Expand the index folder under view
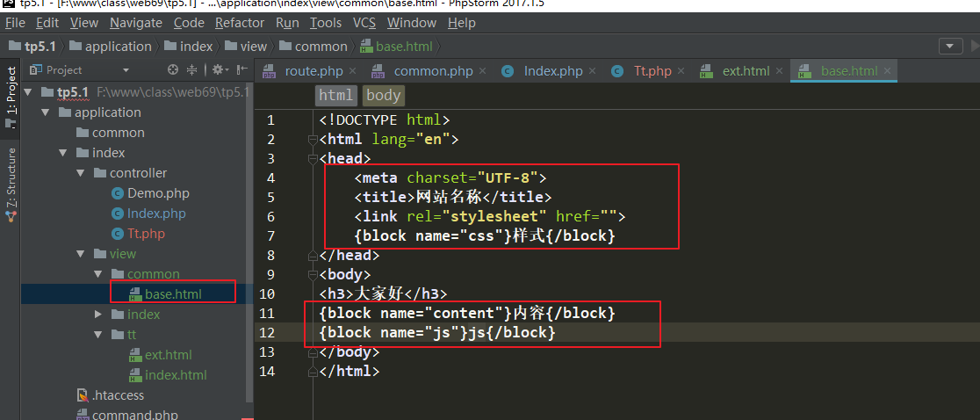The height and width of the screenshot is (420, 980). point(97,315)
